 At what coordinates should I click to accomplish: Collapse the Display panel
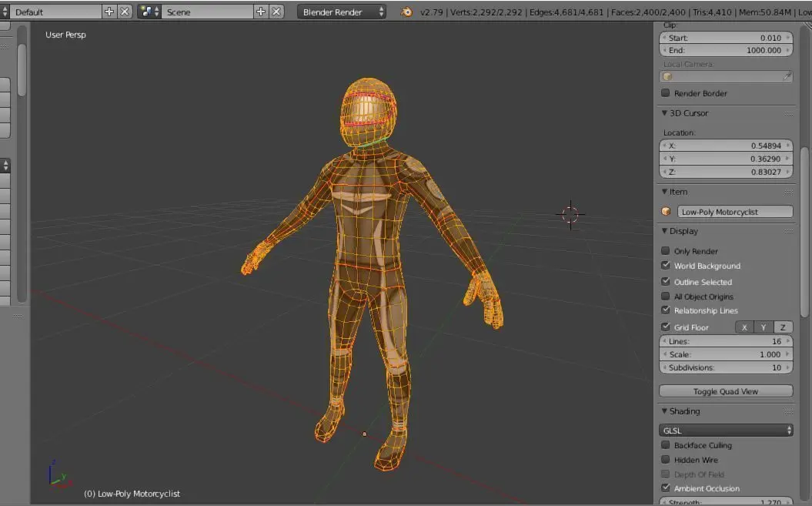tap(664, 231)
